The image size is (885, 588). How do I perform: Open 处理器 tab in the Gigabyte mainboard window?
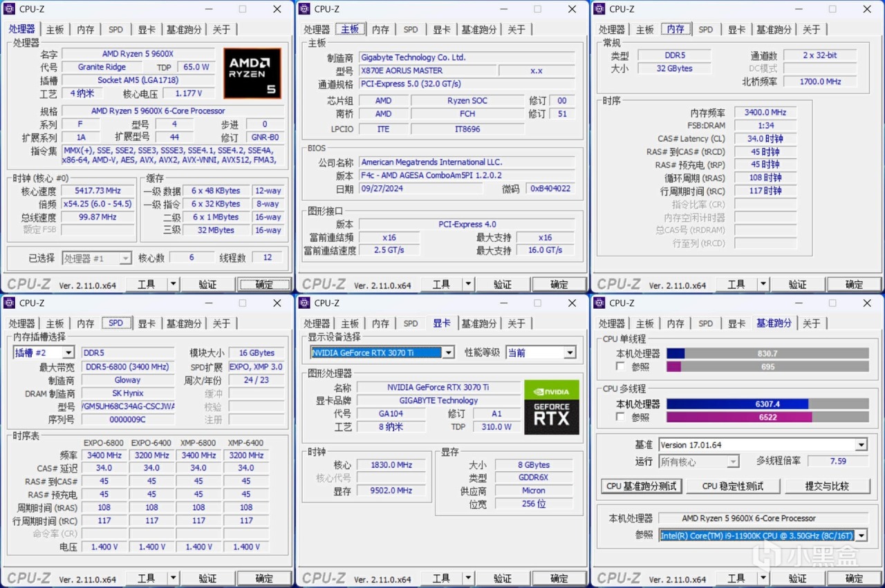[317, 30]
